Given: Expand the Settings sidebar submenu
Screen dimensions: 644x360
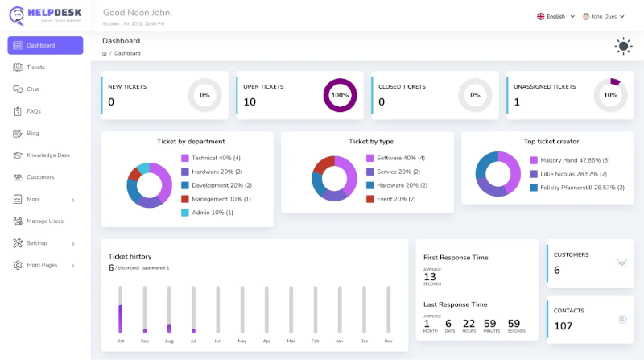Looking at the screenshot, I should [45, 243].
